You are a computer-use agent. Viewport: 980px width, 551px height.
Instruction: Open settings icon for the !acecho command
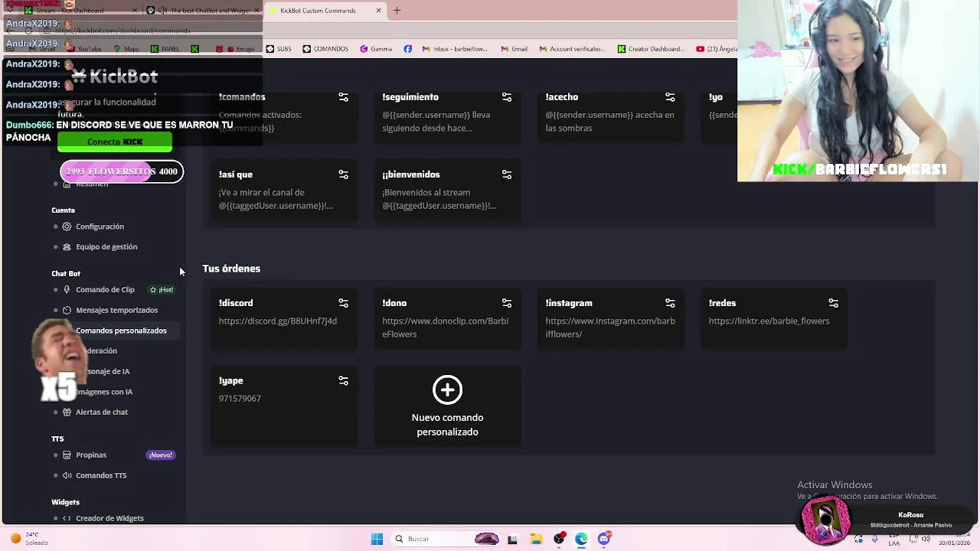(670, 97)
